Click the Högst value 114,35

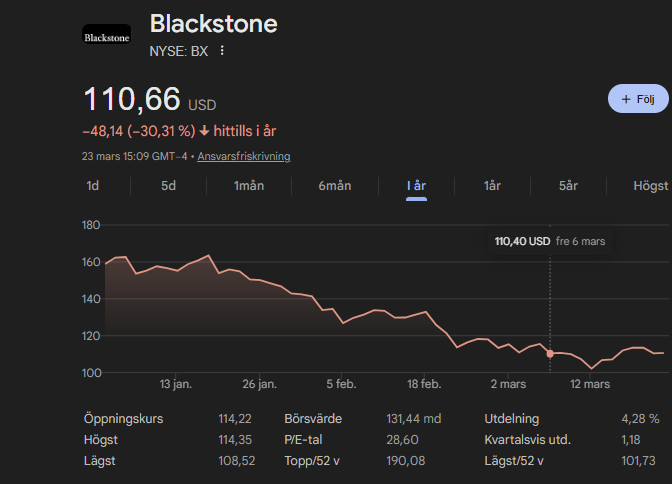coord(235,440)
